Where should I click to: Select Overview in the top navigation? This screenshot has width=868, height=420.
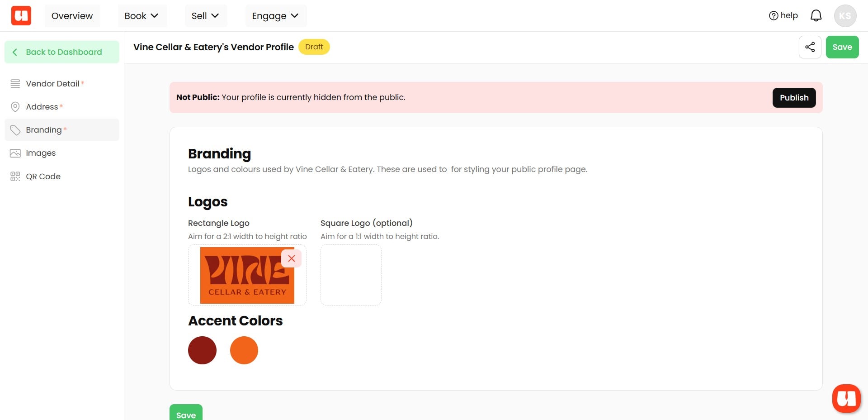click(x=72, y=15)
